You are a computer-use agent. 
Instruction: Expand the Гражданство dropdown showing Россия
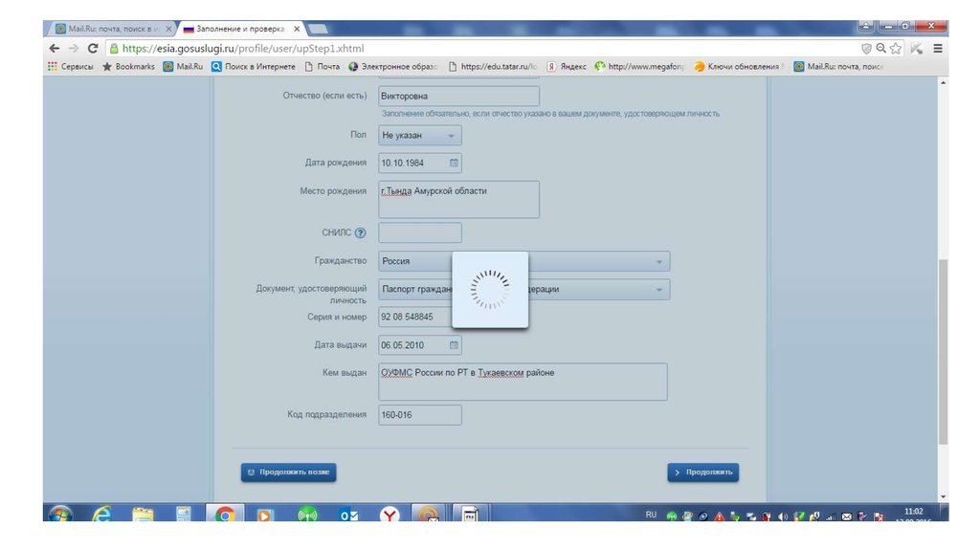click(523, 261)
